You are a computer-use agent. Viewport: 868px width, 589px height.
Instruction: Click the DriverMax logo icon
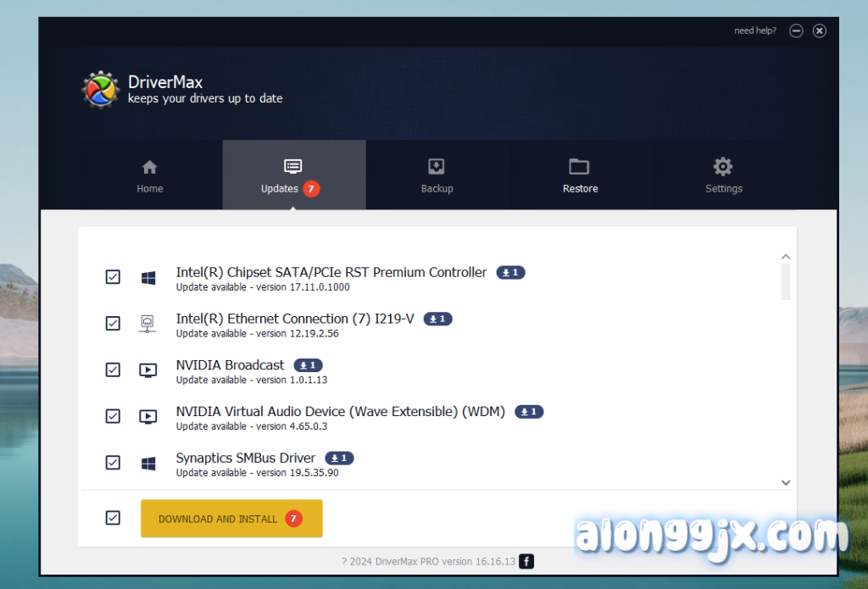pyautogui.click(x=101, y=90)
